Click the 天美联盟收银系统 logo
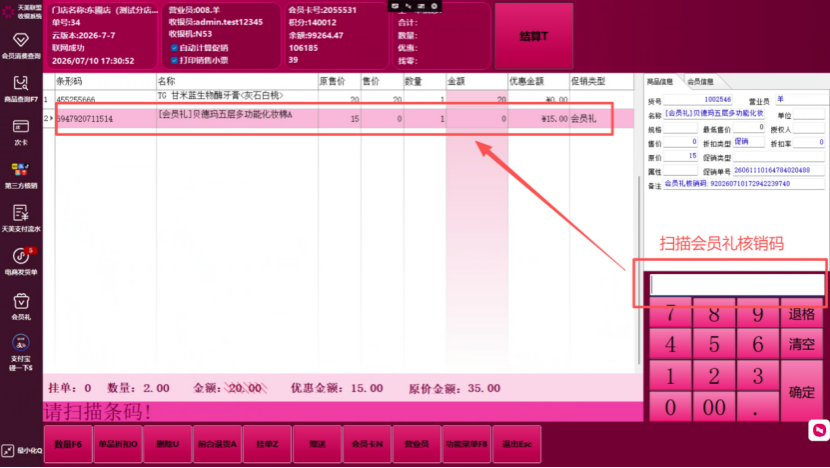 pos(21,12)
